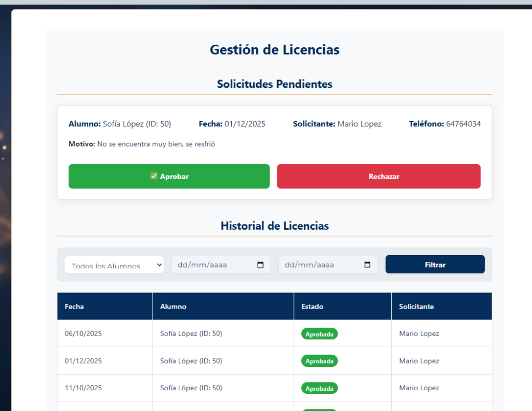The image size is (532, 411).
Task: Open the calendar icon of the second date field
Action: coord(368,264)
